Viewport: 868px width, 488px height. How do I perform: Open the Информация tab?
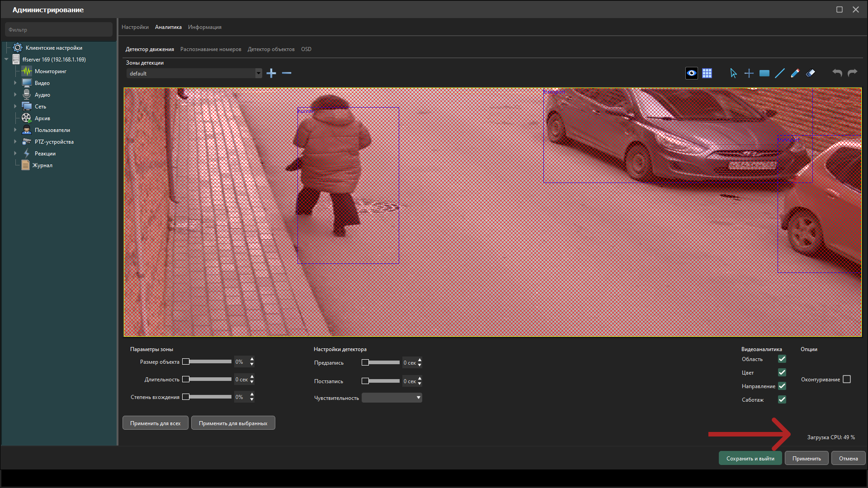[x=205, y=27]
